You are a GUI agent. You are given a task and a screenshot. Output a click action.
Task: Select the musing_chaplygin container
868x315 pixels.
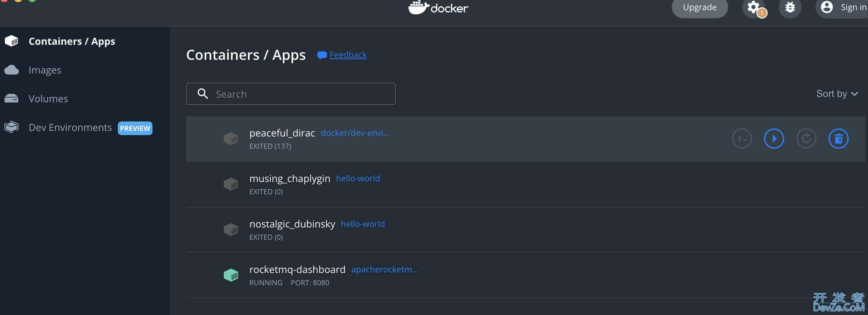click(290, 178)
